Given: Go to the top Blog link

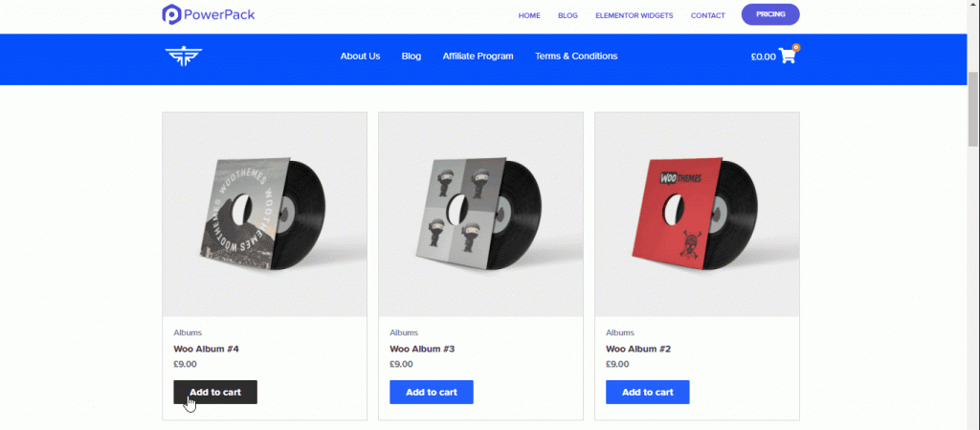Looking at the screenshot, I should pyautogui.click(x=568, y=15).
